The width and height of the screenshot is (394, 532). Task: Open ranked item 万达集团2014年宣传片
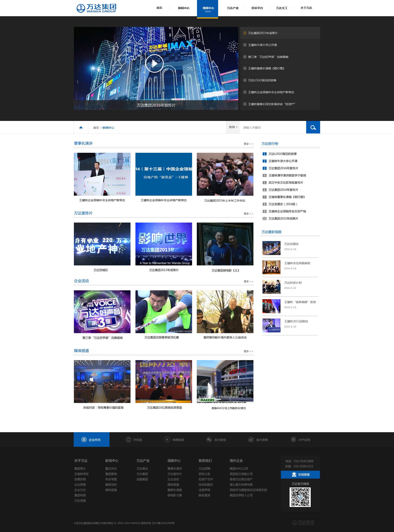point(283,190)
